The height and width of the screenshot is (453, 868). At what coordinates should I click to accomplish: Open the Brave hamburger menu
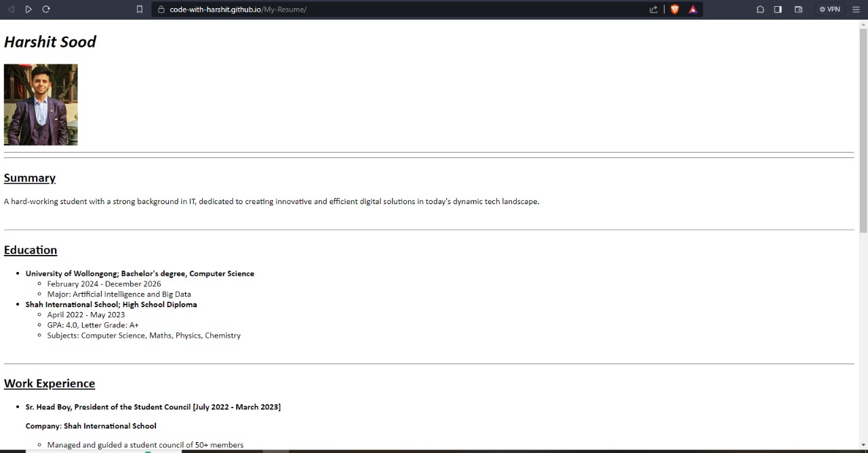[856, 9]
